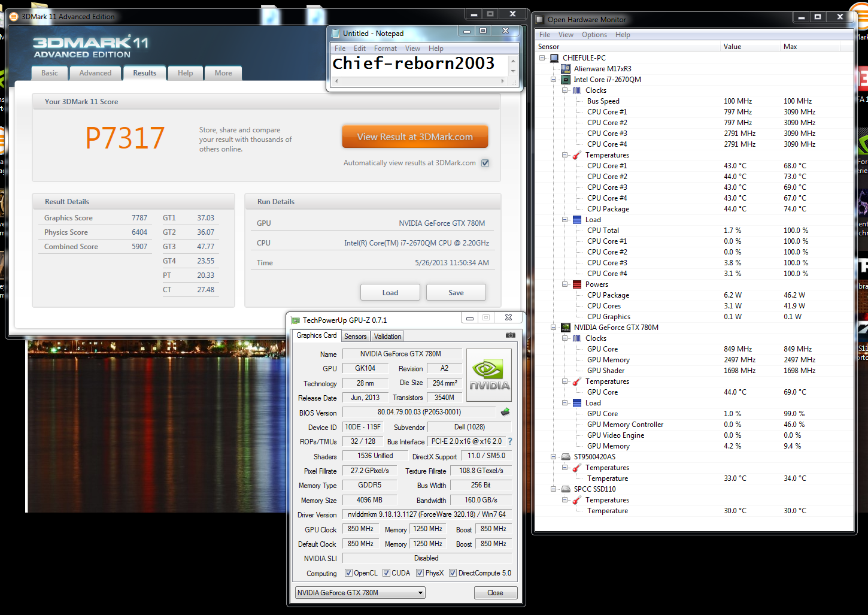Screen dimensions: 868x615
Task: Collapse the Intel Core i7-2670QM node
Action: pos(554,80)
